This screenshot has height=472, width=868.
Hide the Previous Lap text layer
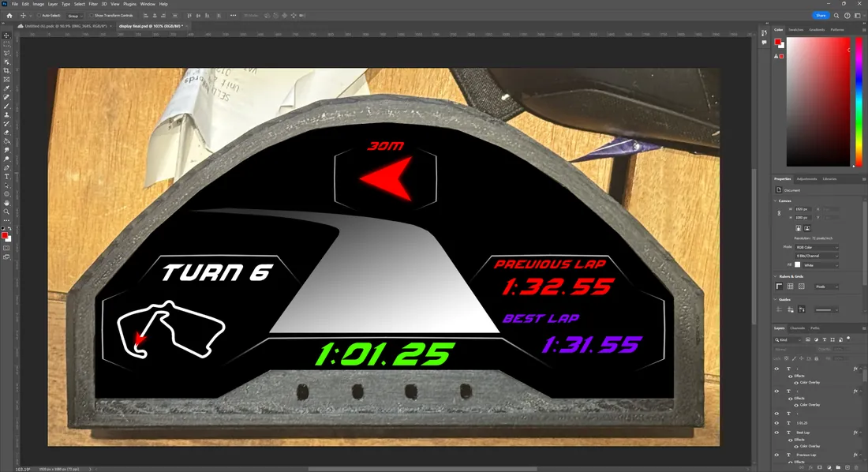click(x=776, y=455)
